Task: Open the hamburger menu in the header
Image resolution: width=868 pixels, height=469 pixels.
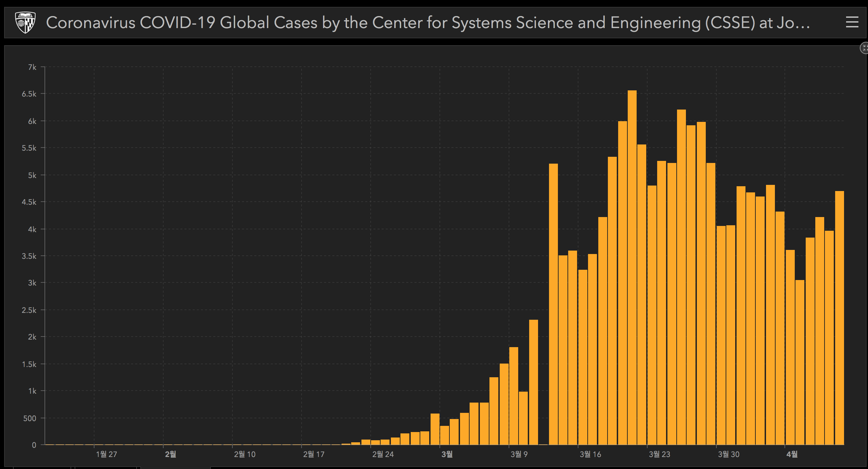Action: coord(852,23)
